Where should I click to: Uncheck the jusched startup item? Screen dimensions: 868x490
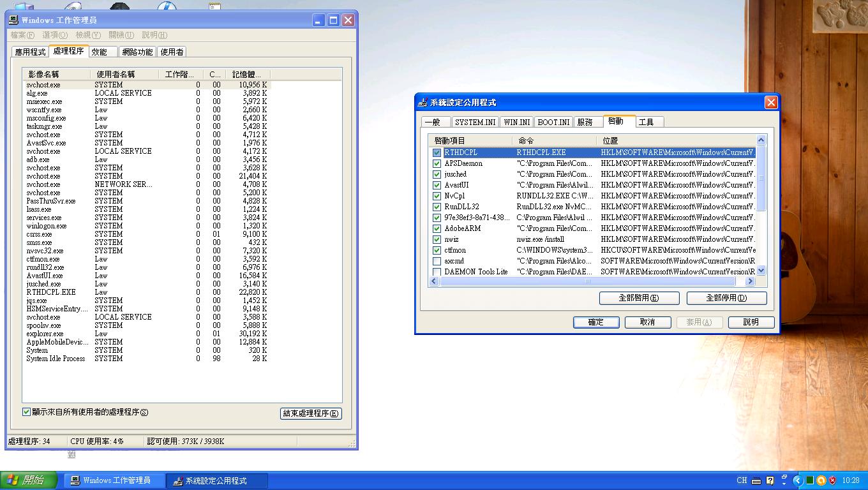[437, 174]
